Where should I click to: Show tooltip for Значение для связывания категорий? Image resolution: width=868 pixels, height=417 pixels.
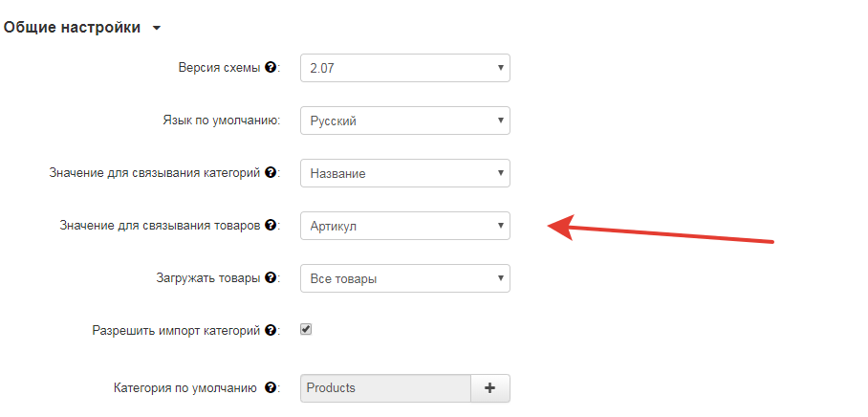[x=271, y=173]
